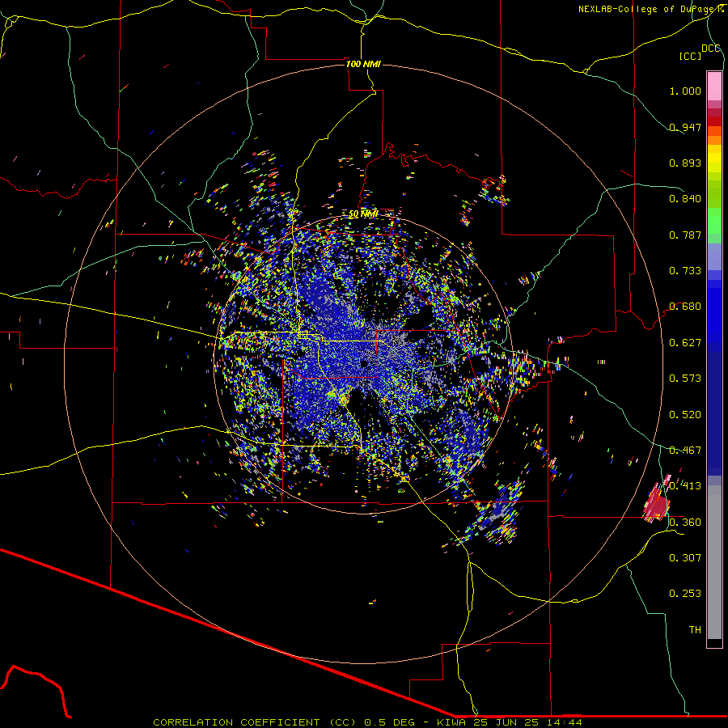Click the black radar site dot
The width and height of the screenshot is (728, 728).
point(365,363)
